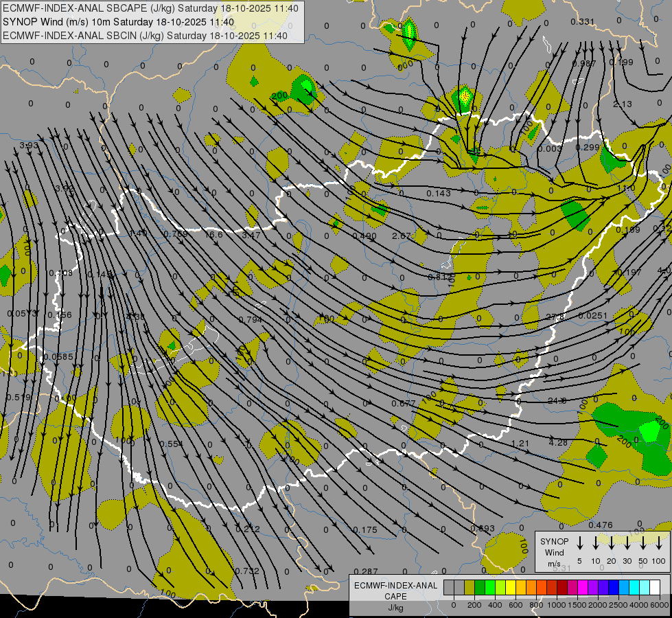Pick the first gray swatch on CAPE scale
672x618 pixels.
click(x=449, y=587)
